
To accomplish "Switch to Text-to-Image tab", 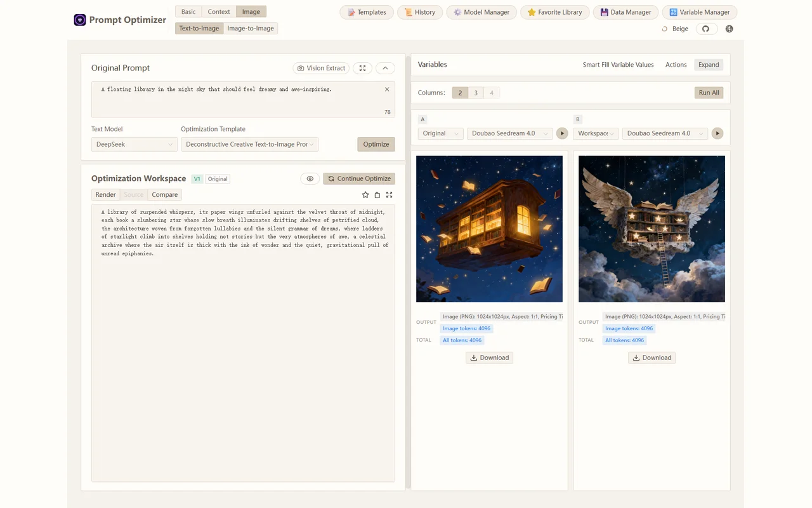I will (x=199, y=28).
